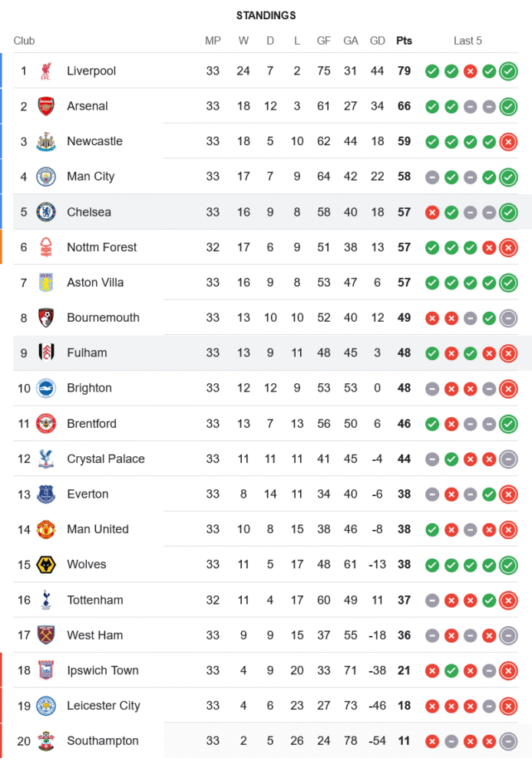Click the Wolves club logo icon
The height and width of the screenshot is (768, 532).
tap(46, 564)
